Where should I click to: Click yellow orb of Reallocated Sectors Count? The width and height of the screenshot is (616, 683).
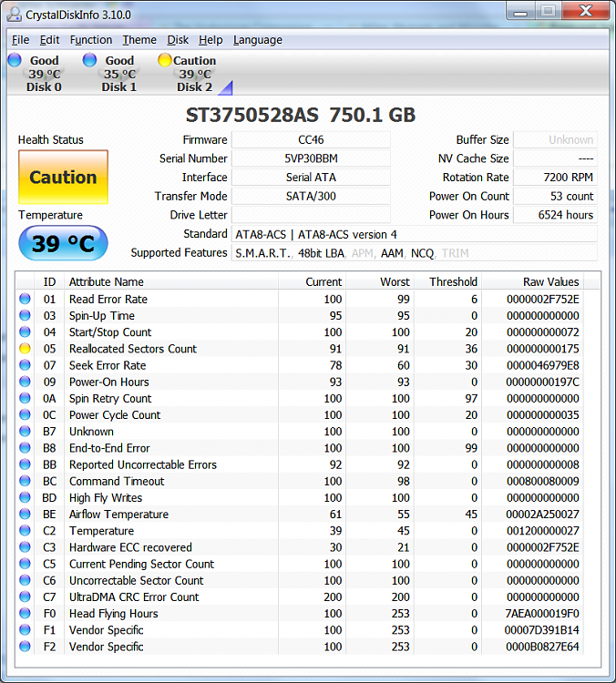(x=25, y=349)
